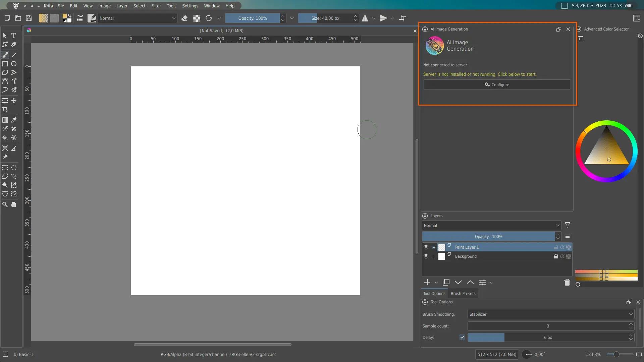Screen dimensions: 644x362
Task: Reload the original brush preset
Action: (x=209, y=18)
